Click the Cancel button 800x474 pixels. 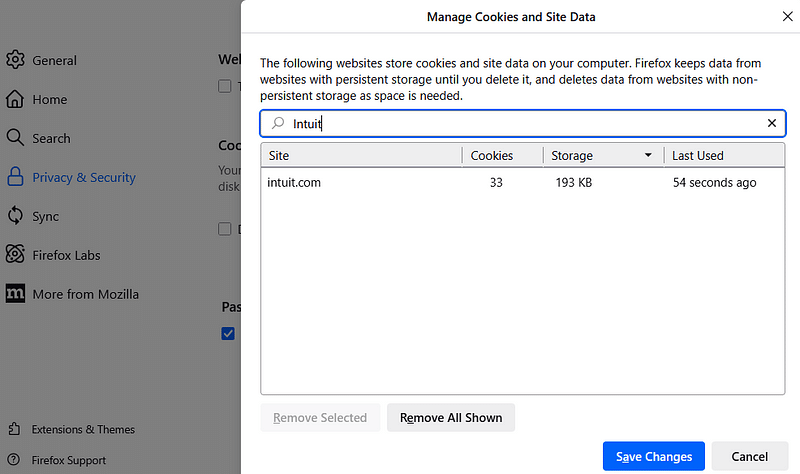(x=749, y=456)
